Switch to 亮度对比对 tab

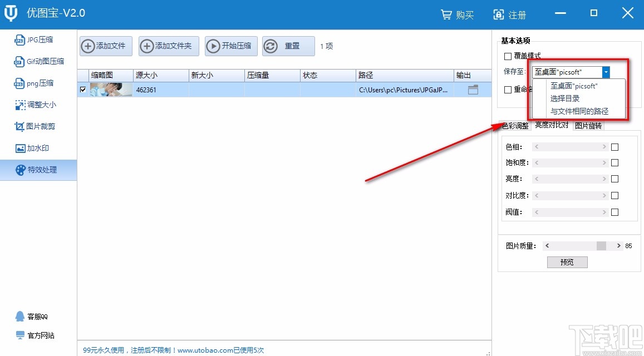point(552,125)
